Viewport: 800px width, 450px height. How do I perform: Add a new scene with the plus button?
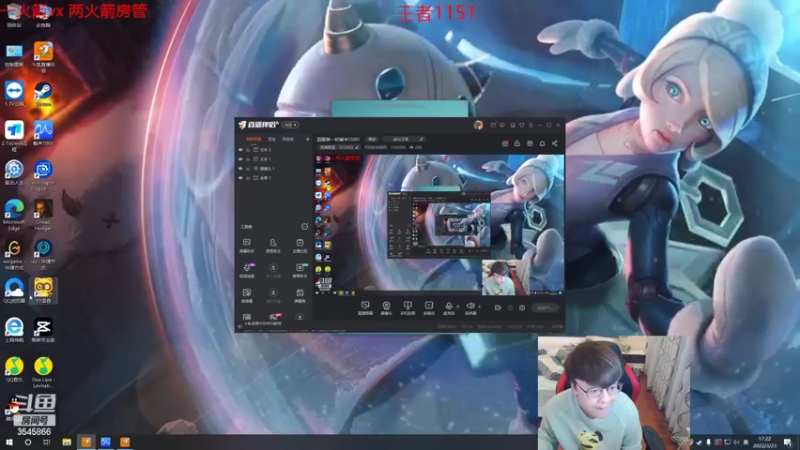[x=308, y=139]
